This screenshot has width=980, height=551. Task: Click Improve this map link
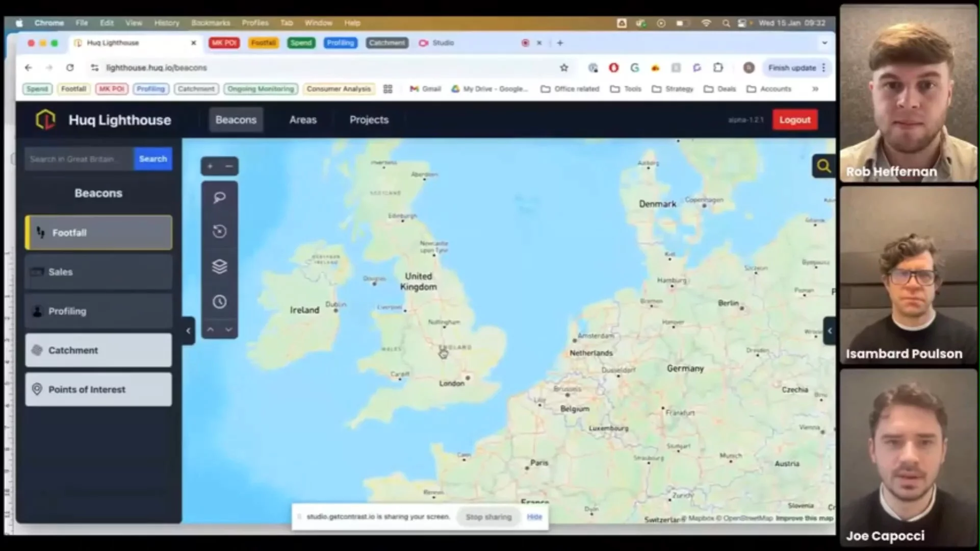pyautogui.click(x=804, y=518)
